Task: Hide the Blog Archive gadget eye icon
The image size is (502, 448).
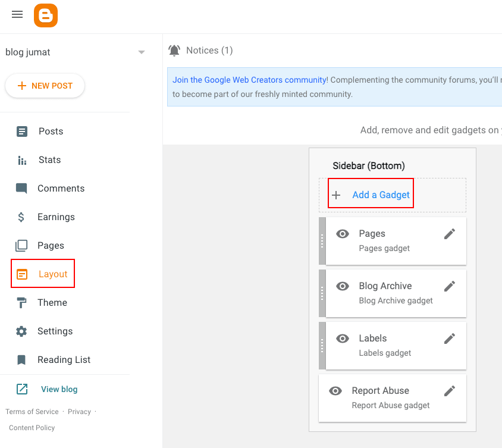Action: tap(343, 286)
